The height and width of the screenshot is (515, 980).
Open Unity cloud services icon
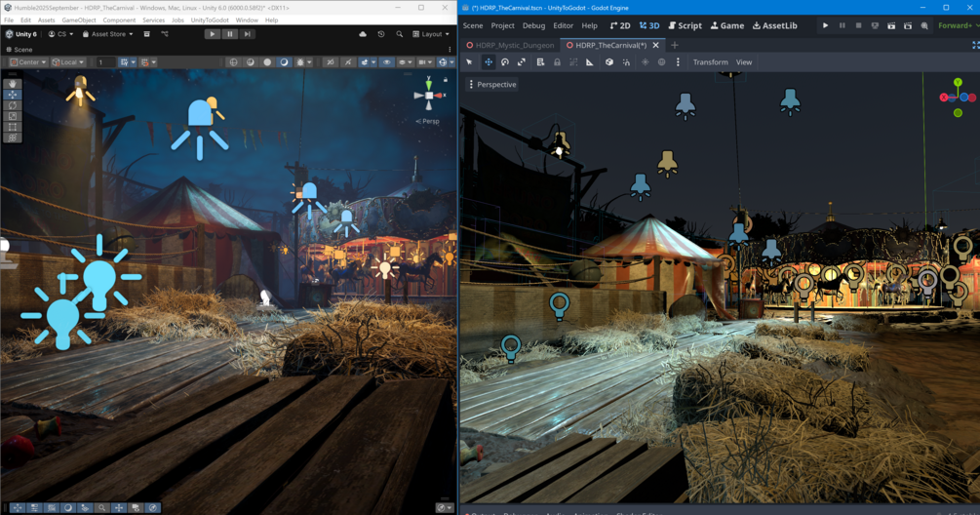click(363, 34)
